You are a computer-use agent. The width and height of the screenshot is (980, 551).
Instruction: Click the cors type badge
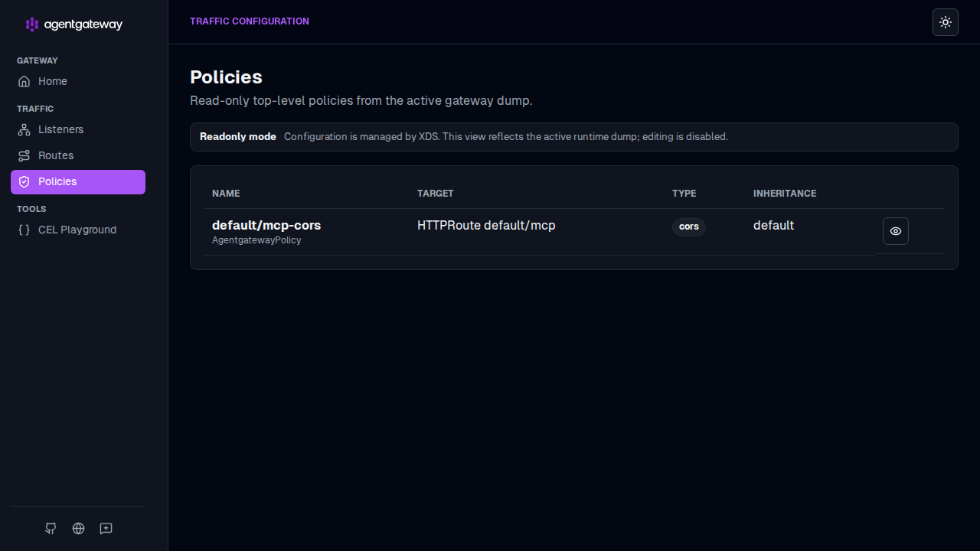tap(689, 227)
